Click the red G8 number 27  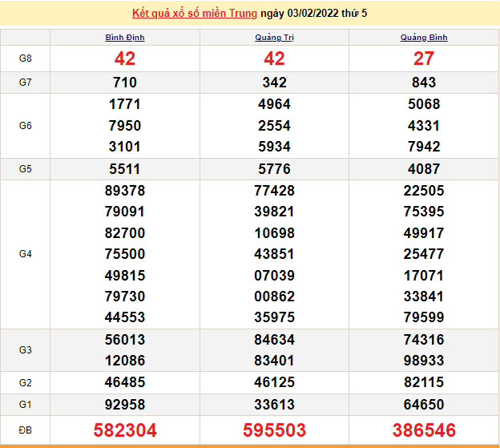[424, 59]
